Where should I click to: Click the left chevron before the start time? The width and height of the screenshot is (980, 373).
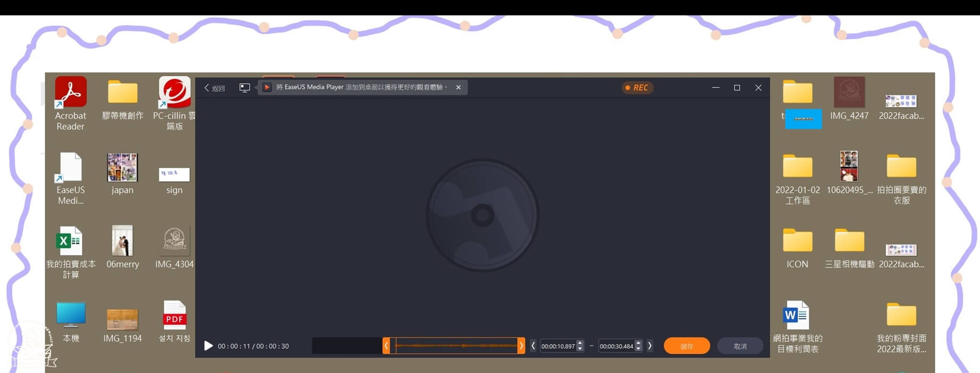tap(533, 346)
